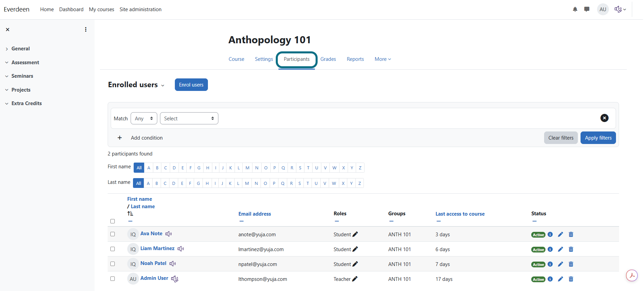
Task: Expand the More navigation menu
Action: (x=383, y=59)
